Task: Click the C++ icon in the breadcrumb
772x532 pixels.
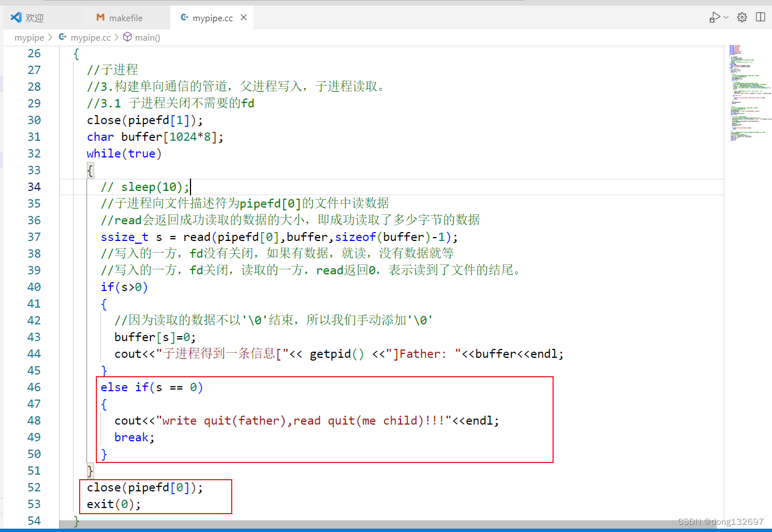Action: click(62, 37)
